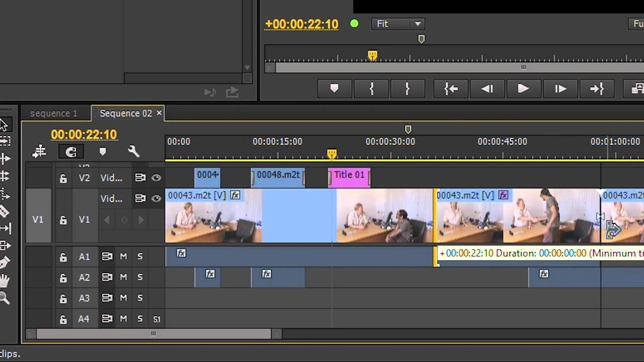
Task: Select the Pen tool
Action: coord(4,263)
